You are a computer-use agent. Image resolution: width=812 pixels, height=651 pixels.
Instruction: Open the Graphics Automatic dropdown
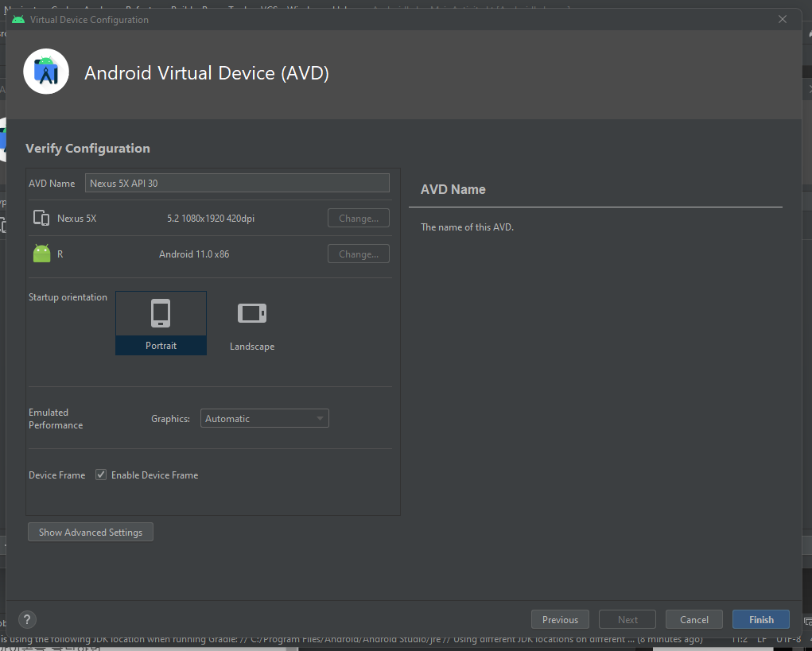pyautogui.click(x=265, y=418)
